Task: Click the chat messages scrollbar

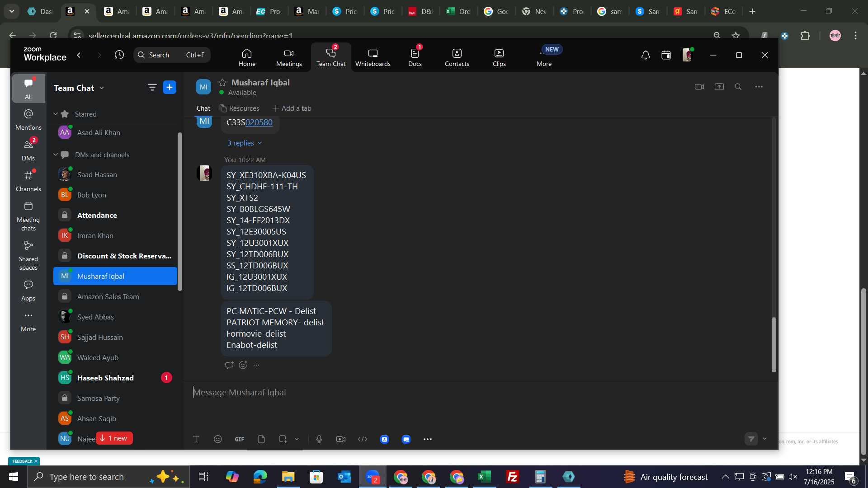Action: [x=774, y=345]
